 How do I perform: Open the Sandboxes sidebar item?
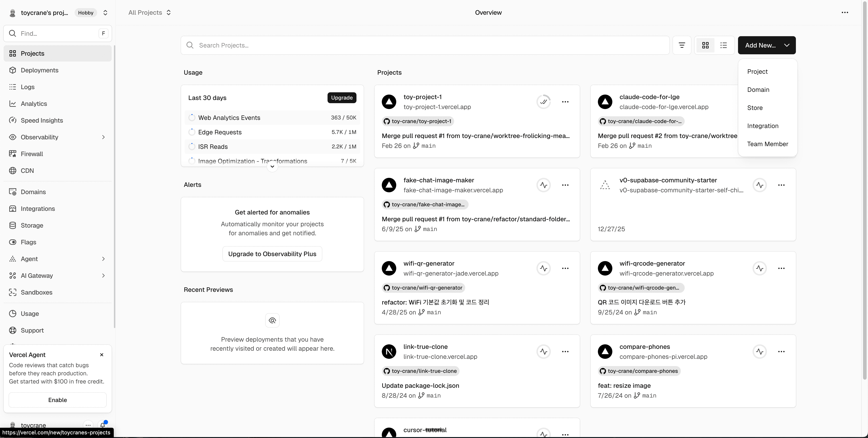click(36, 292)
